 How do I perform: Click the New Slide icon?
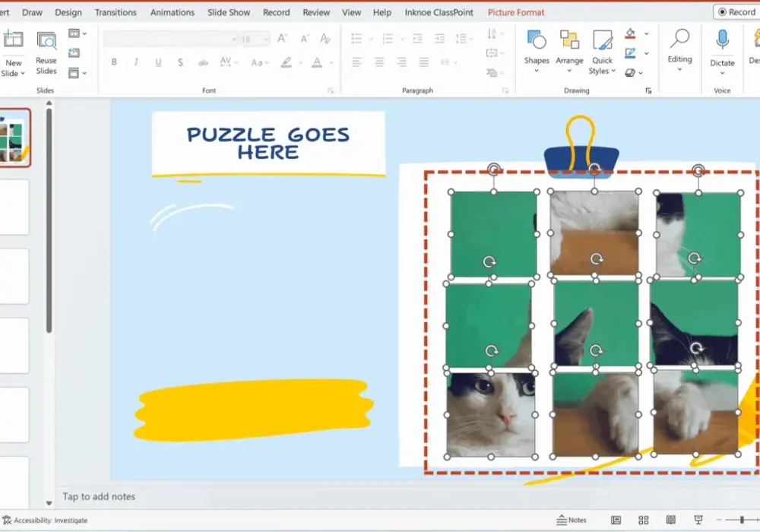point(14,40)
